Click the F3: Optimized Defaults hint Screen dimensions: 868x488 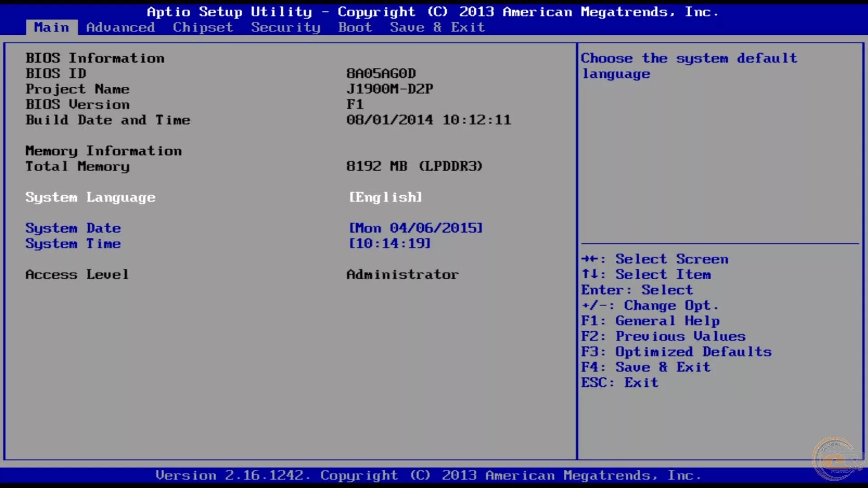click(676, 352)
